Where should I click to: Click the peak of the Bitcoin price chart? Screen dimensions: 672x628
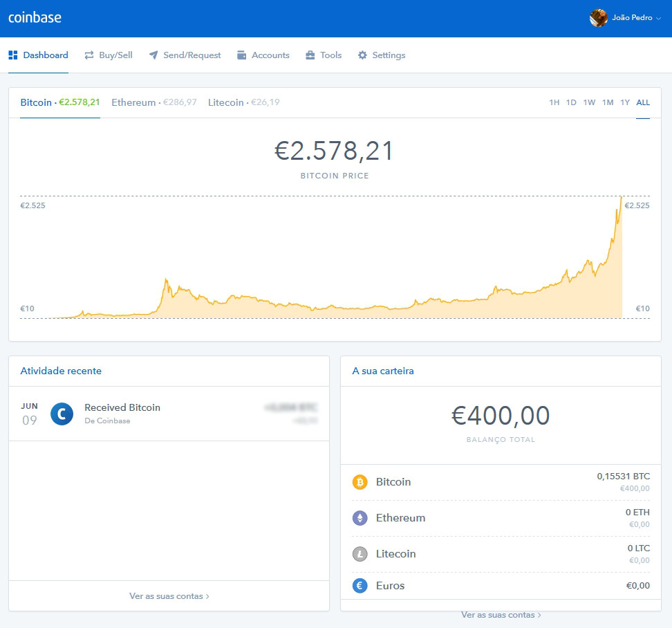click(622, 198)
